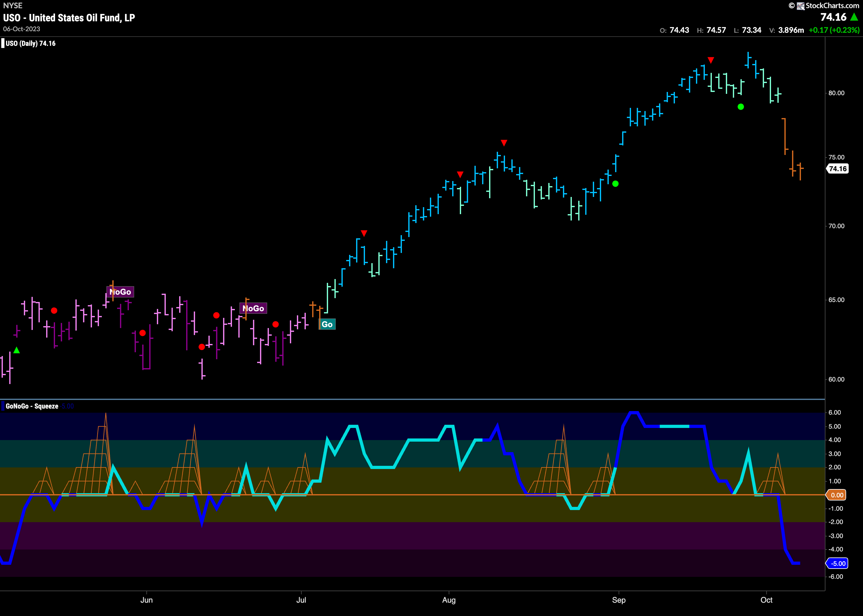Click the red down-triangle marker in mid-July
The height and width of the screenshot is (616, 863).
[364, 233]
